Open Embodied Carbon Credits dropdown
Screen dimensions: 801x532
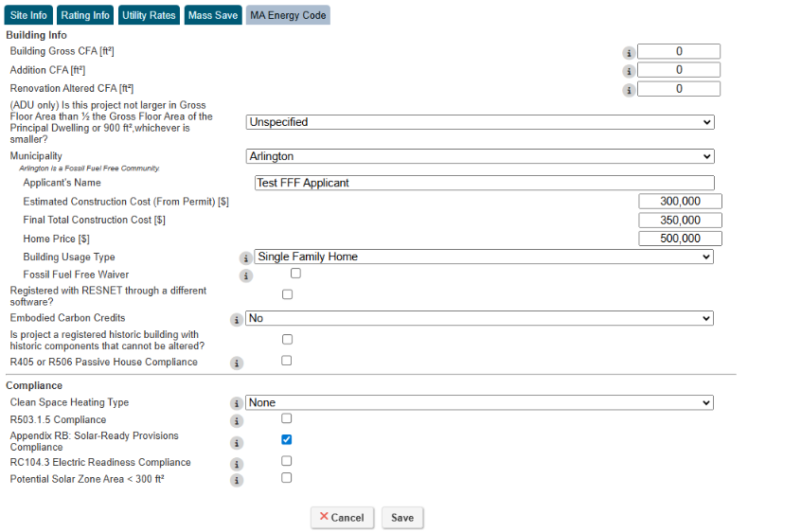(479, 318)
